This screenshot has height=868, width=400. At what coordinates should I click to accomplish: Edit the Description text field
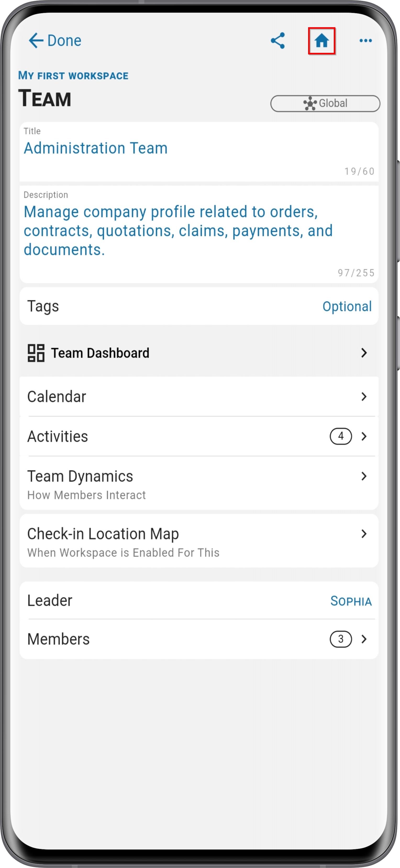[199, 235]
